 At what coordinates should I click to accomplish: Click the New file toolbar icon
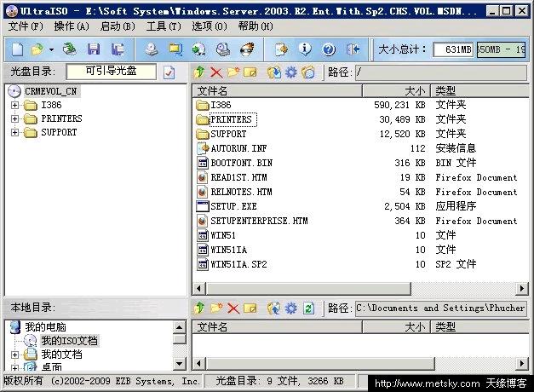tap(17, 49)
